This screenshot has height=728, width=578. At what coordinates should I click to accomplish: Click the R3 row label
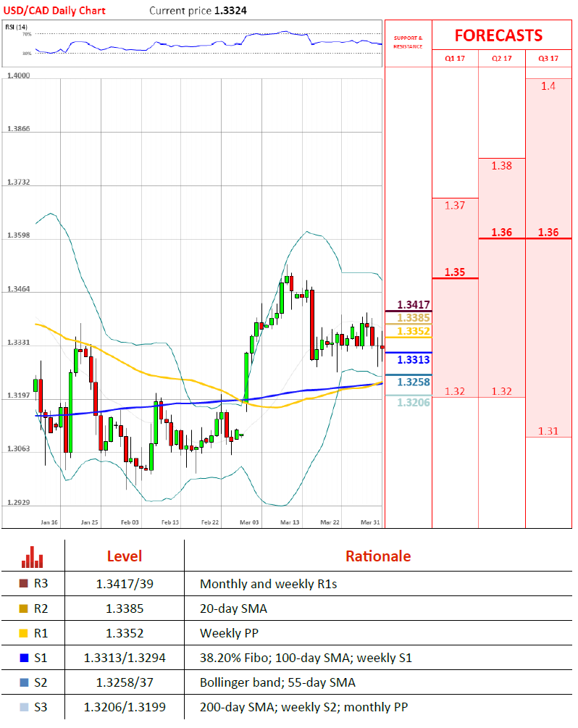point(41,584)
